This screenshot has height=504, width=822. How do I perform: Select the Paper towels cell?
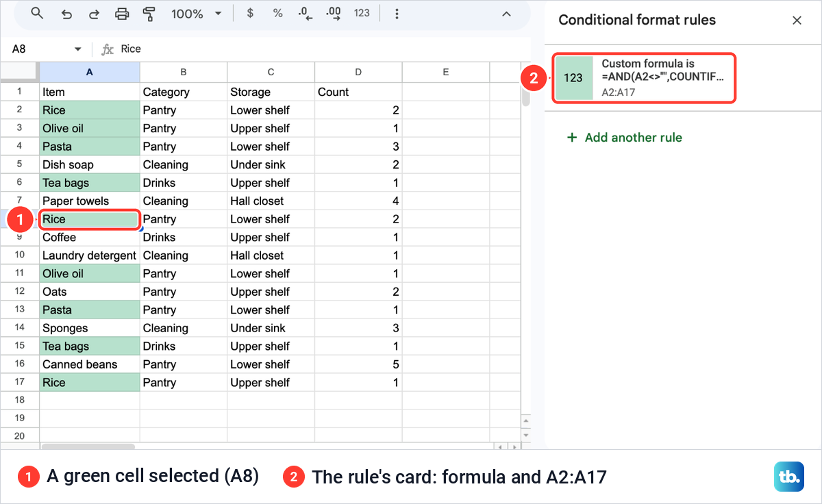click(90, 201)
